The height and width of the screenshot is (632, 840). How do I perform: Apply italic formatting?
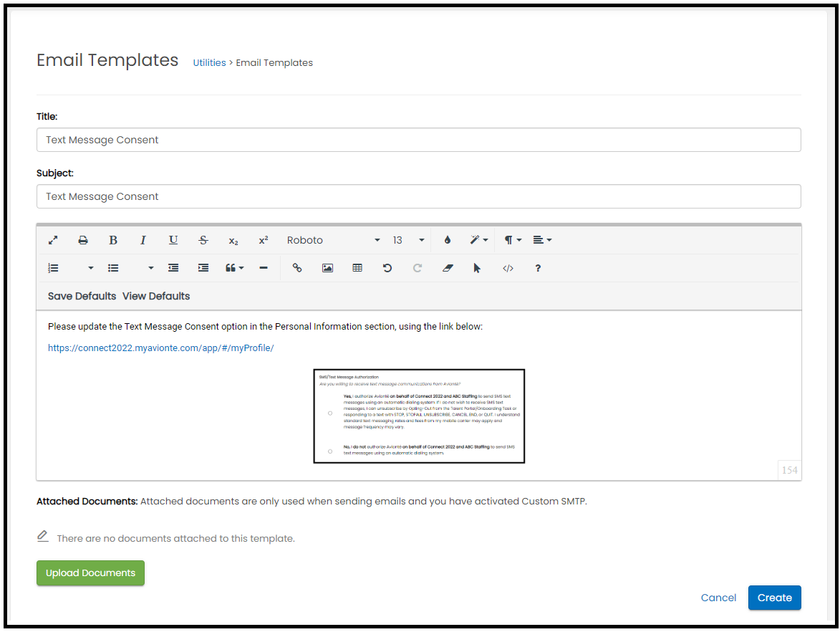point(143,240)
